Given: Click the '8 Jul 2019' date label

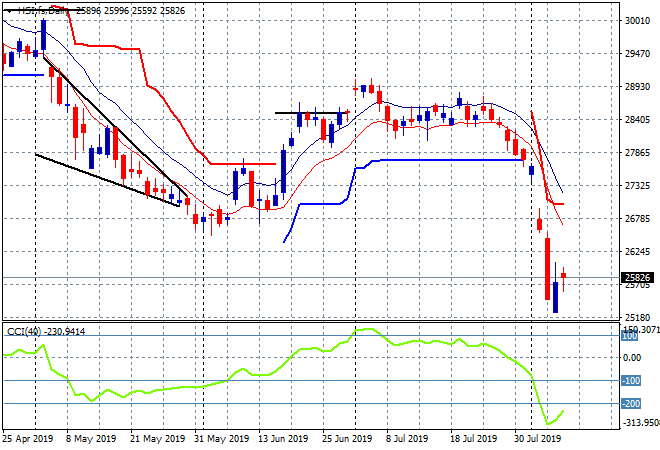Looking at the screenshot, I should coord(407,439).
